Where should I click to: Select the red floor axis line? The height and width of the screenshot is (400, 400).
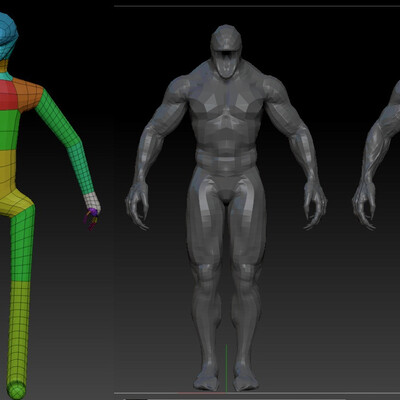click(x=200, y=393)
